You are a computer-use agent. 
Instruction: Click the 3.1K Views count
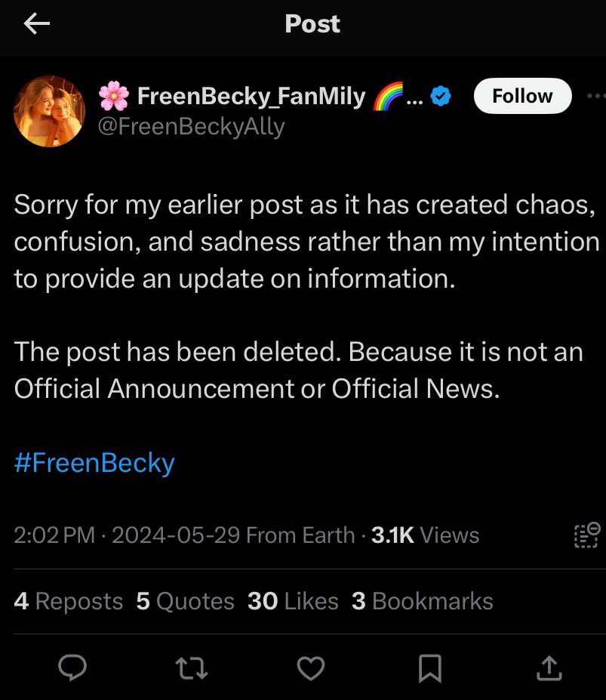coord(425,535)
